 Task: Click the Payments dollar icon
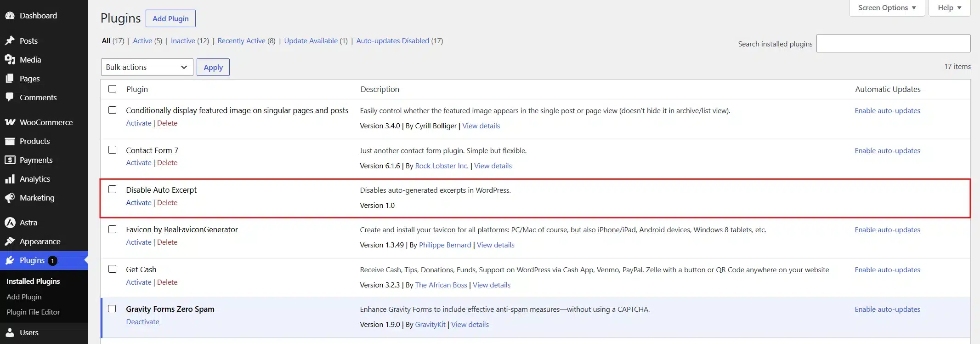pyautogui.click(x=10, y=160)
